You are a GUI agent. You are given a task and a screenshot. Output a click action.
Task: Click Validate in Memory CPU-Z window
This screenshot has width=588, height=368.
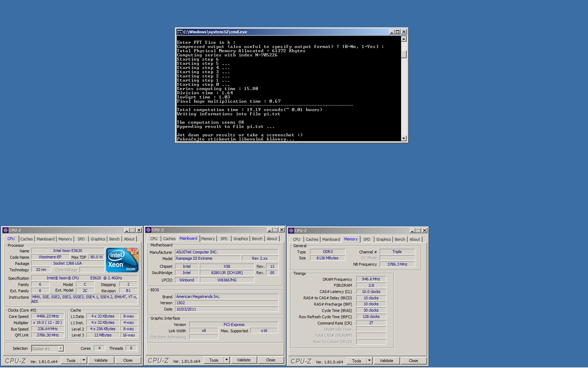click(386, 361)
